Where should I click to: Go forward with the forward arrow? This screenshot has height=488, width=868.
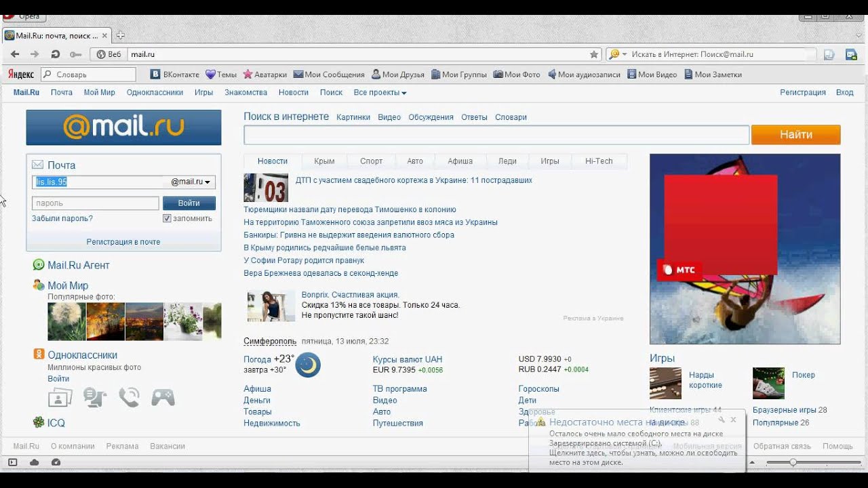(x=35, y=54)
